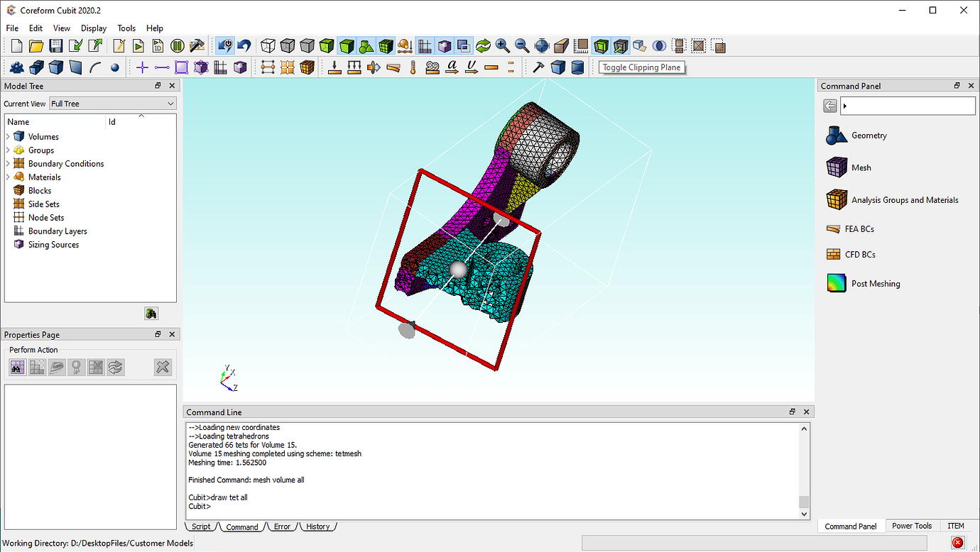The width and height of the screenshot is (980, 552).
Task: Toggle the green cone and sphere geometry button
Action: (366, 46)
